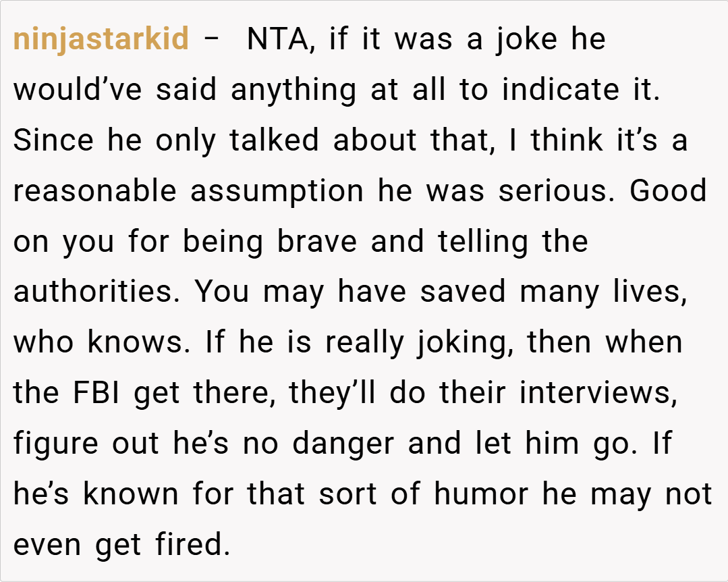The width and height of the screenshot is (728, 582).
Task: Click on the word "reasonable"
Action: point(94,192)
